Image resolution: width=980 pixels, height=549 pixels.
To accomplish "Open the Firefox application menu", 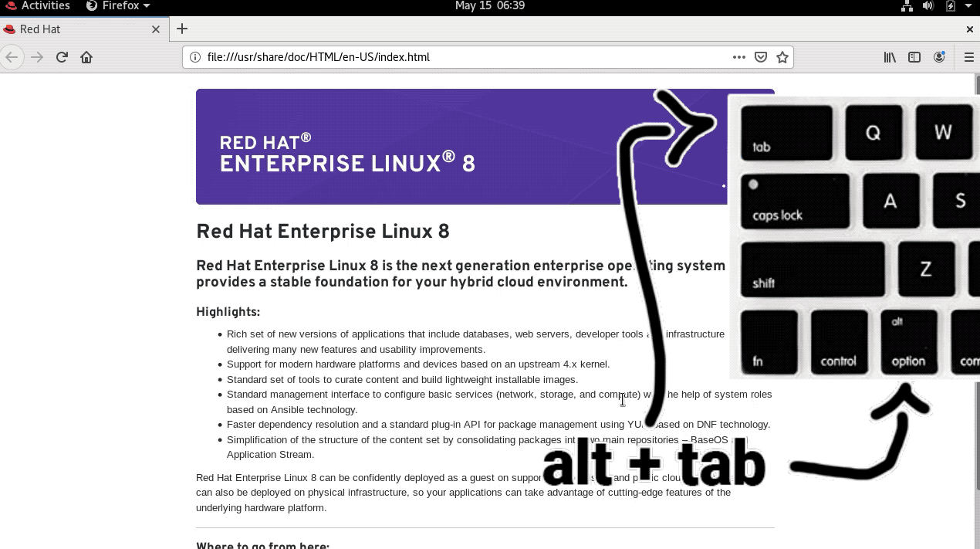I will 117,6.
